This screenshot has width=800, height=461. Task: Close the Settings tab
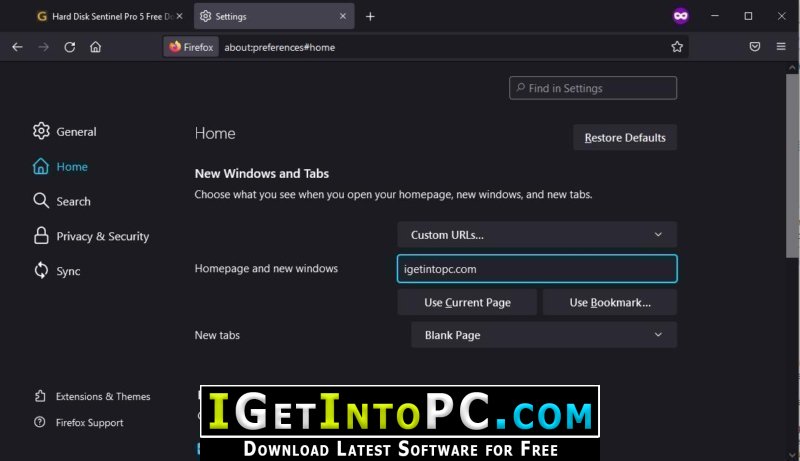[343, 16]
